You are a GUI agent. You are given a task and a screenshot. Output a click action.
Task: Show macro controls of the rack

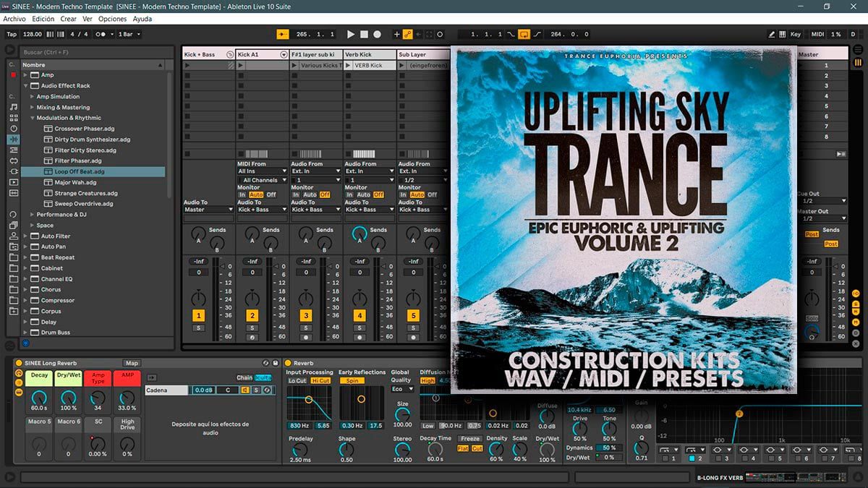tap(19, 373)
